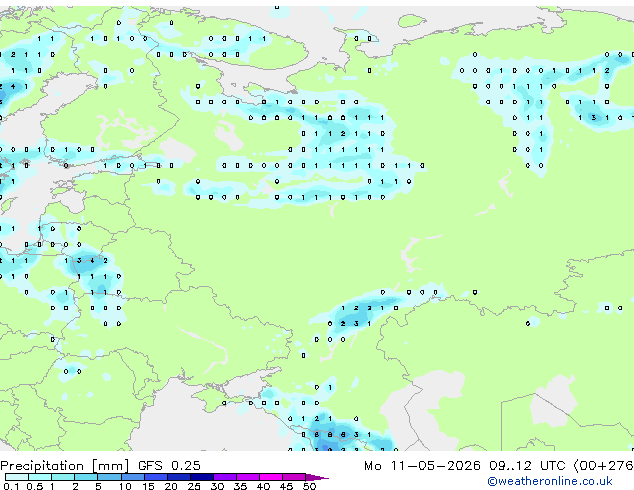
Task: Click the legend's over-50 purple arrow tip
Action: (x=317, y=478)
